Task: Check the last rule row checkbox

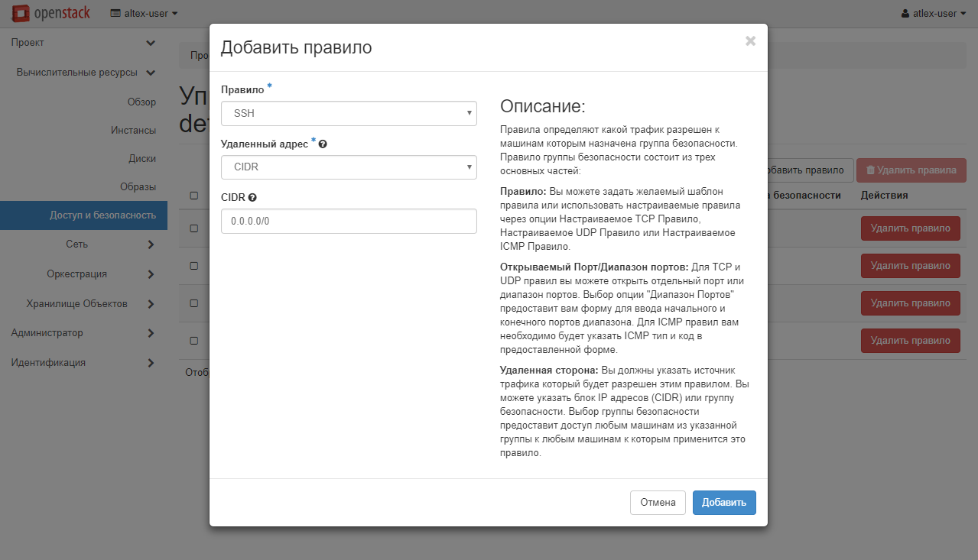Action: point(194,341)
